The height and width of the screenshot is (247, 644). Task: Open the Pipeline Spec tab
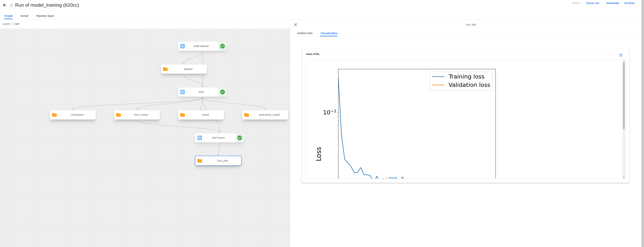pos(45,16)
